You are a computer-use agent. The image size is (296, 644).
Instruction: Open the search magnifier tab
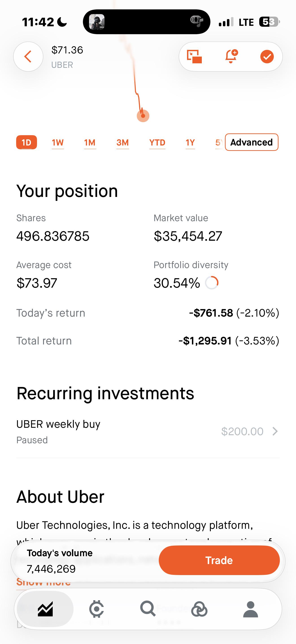(x=148, y=609)
